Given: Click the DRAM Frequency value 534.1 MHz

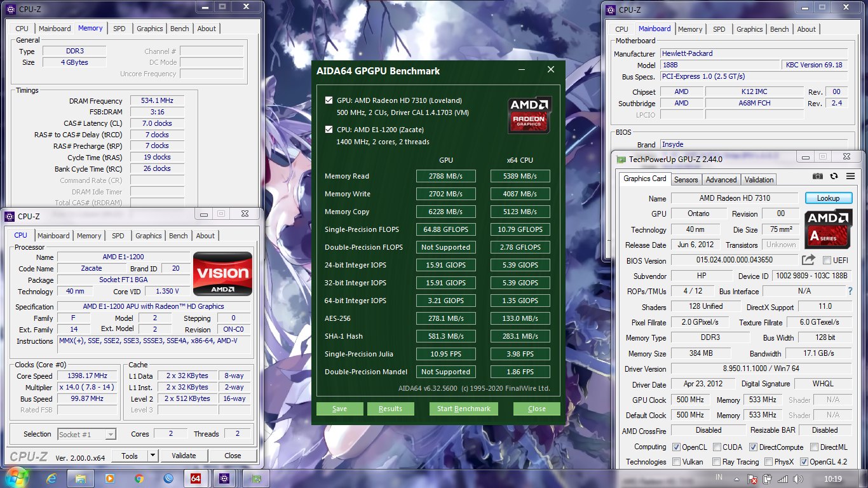Looking at the screenshot, I should coord(157,101).
